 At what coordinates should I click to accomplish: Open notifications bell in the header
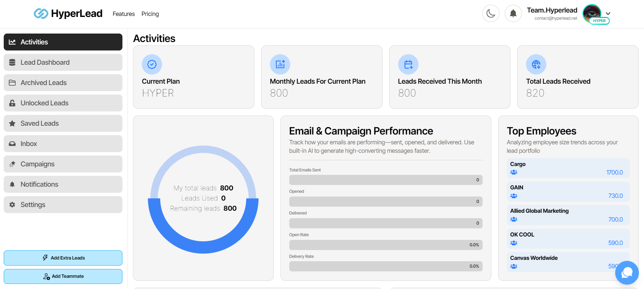[513, 14]
